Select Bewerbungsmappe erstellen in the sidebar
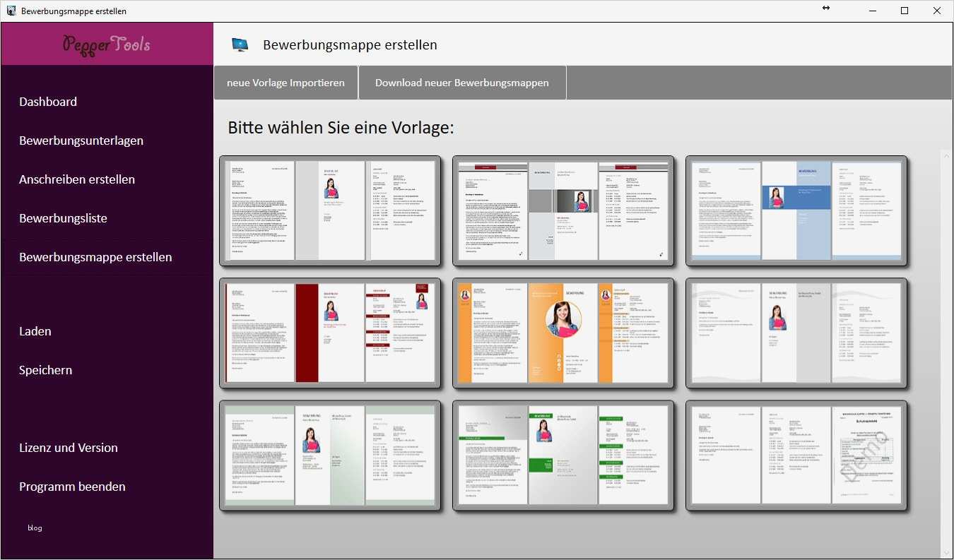This screenshot has height=560, width=954. 95,257
